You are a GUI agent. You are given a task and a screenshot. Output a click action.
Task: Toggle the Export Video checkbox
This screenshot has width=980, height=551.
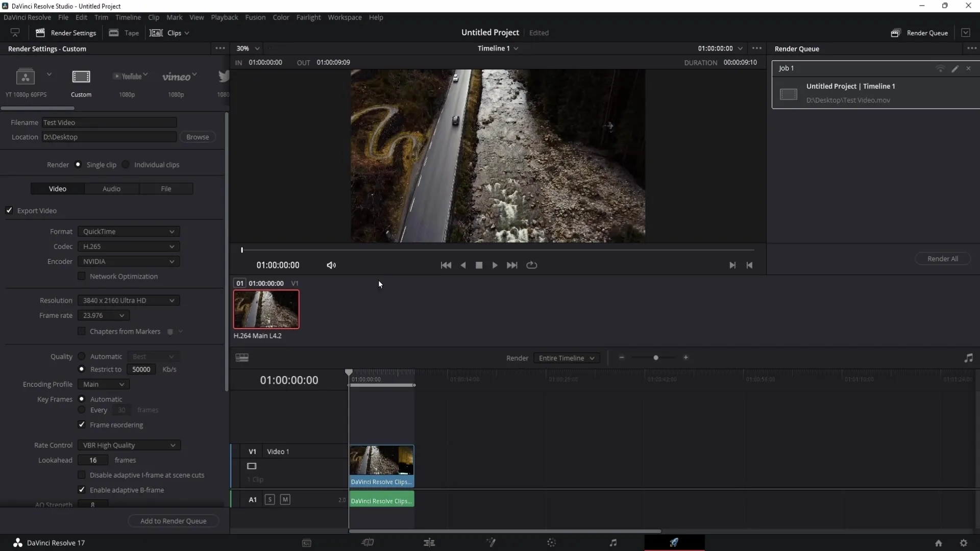pos(9,211)
